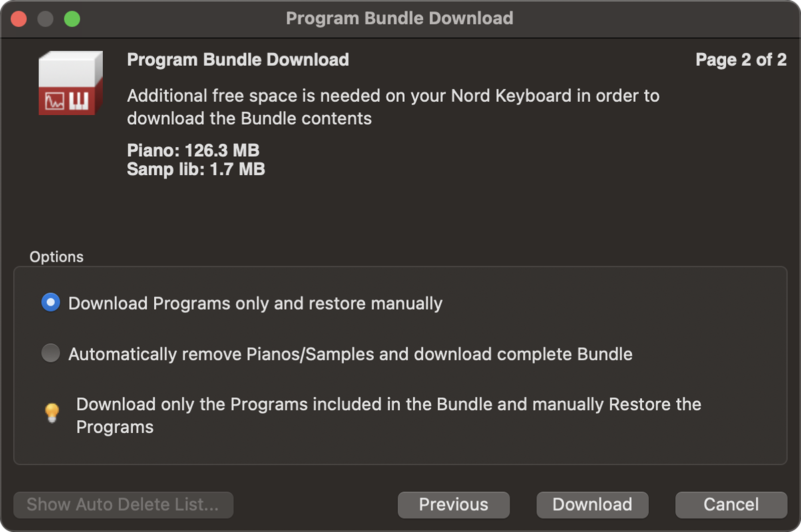Click the Page 2 of 2 indicator
This screenshot has height=532, width=801.
(741, 60)
